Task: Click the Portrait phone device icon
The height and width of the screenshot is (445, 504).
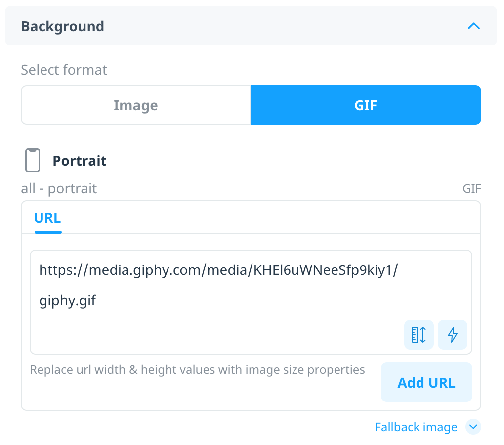Action: (x=33, y=160)
